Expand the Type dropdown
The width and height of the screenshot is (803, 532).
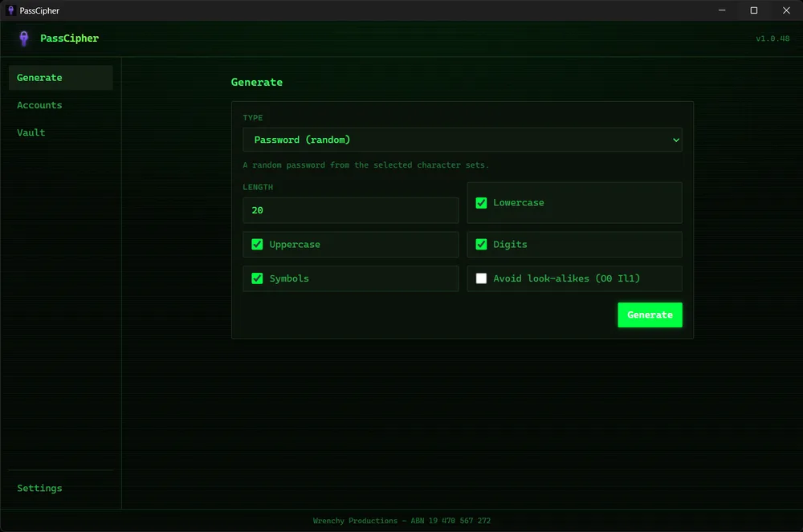(462, 140)
